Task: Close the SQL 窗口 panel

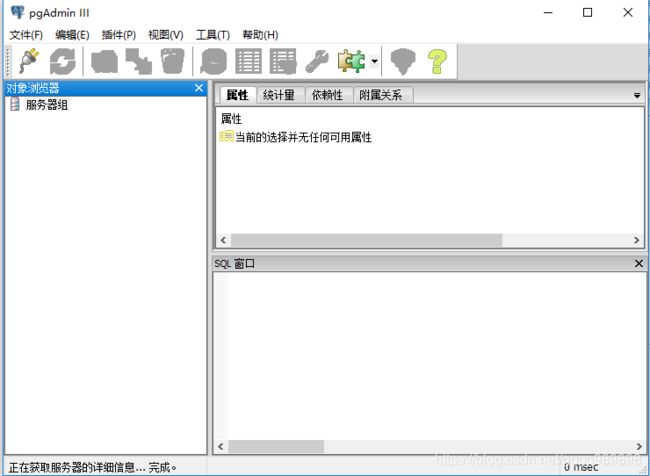Action: click(639, 263)
